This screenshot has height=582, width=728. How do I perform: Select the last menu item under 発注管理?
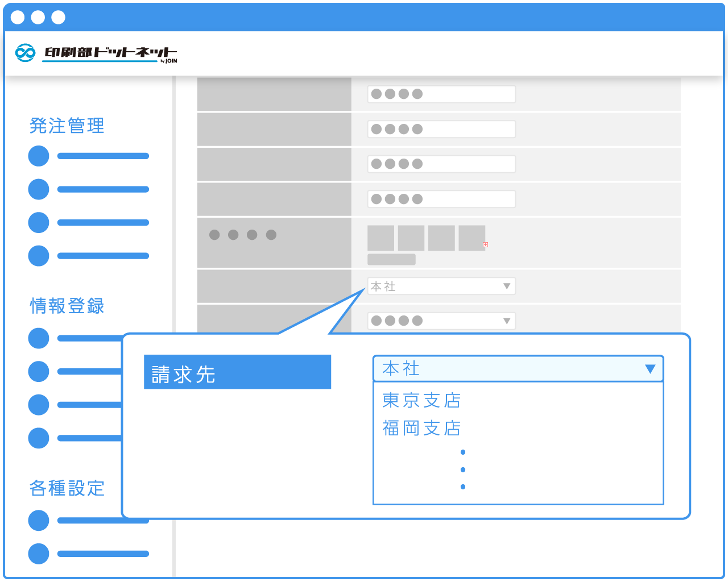(x=89, y=256)
